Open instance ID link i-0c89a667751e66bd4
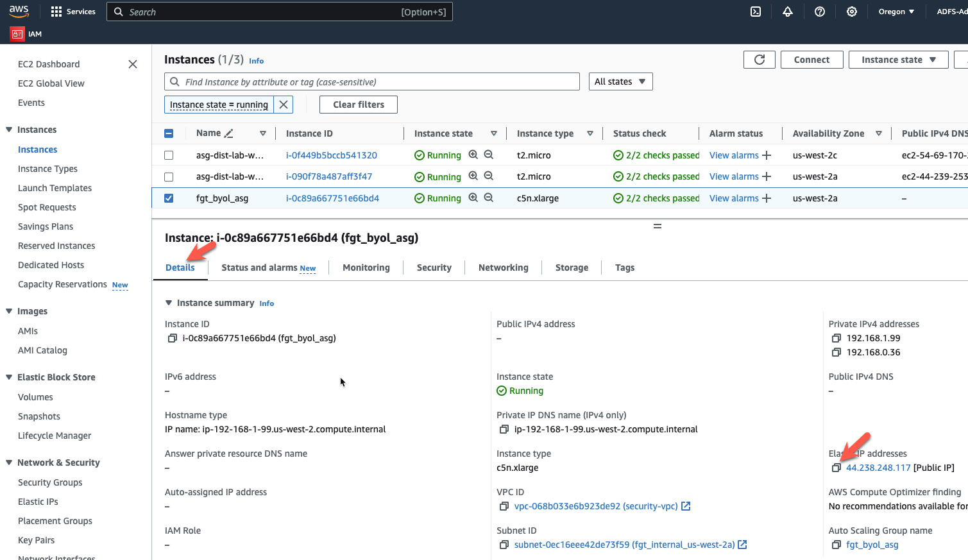The height and width of the screenshot is (560, 968). (x=332, y=198)
